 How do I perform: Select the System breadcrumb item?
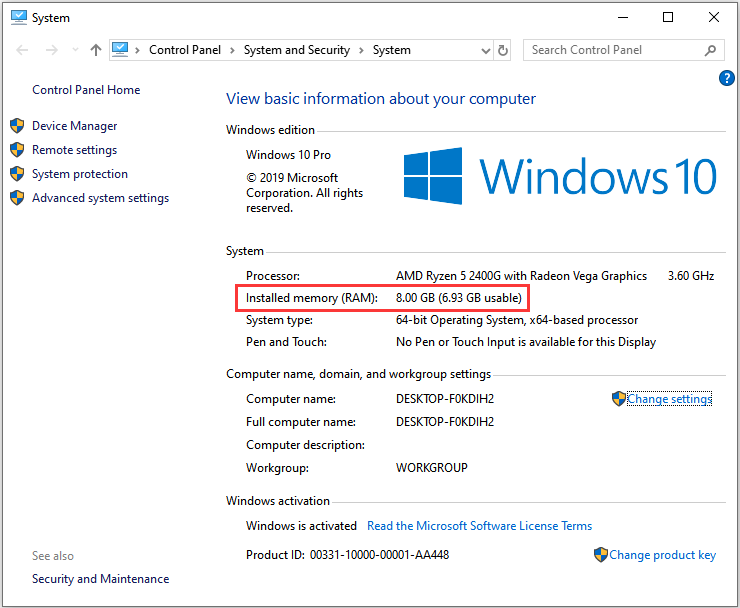click(392, 50)
